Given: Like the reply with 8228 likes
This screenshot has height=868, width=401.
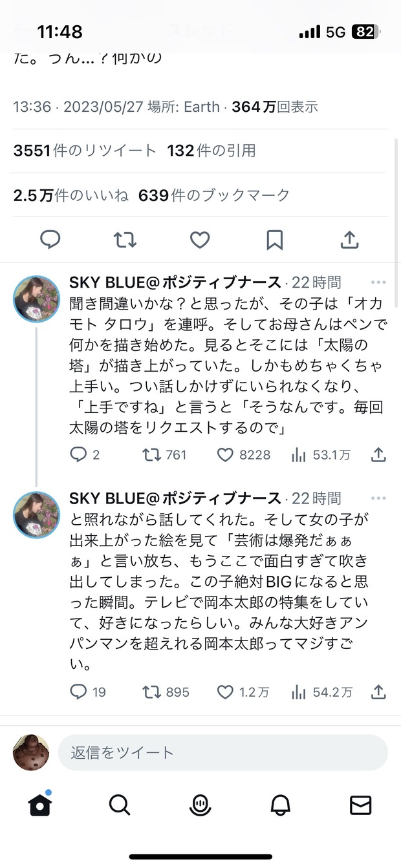Looking at the screenshot, I should (243, 455).
